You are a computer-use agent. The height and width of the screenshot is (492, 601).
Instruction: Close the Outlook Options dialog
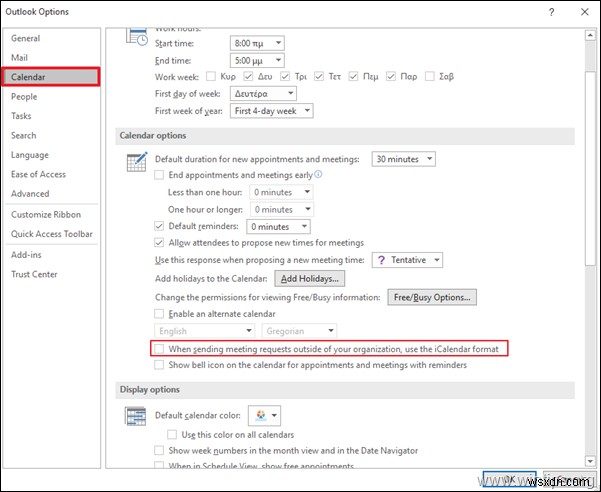pos(585,12)
